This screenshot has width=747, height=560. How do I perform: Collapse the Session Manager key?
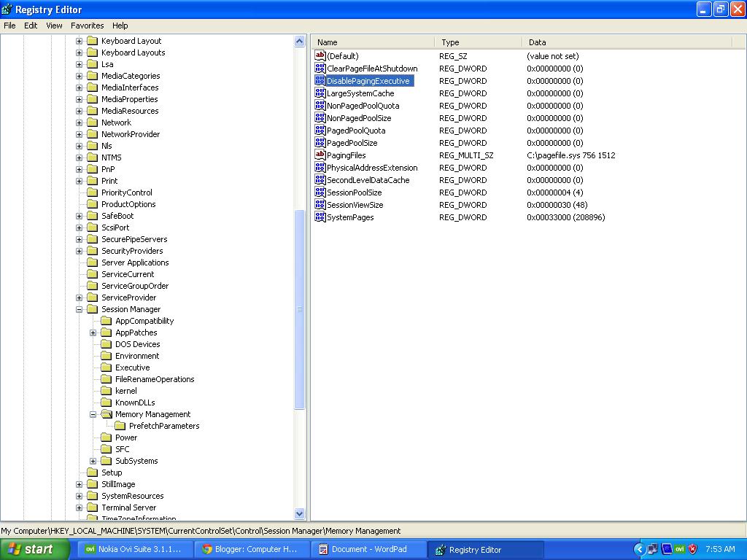pos(80,309)
